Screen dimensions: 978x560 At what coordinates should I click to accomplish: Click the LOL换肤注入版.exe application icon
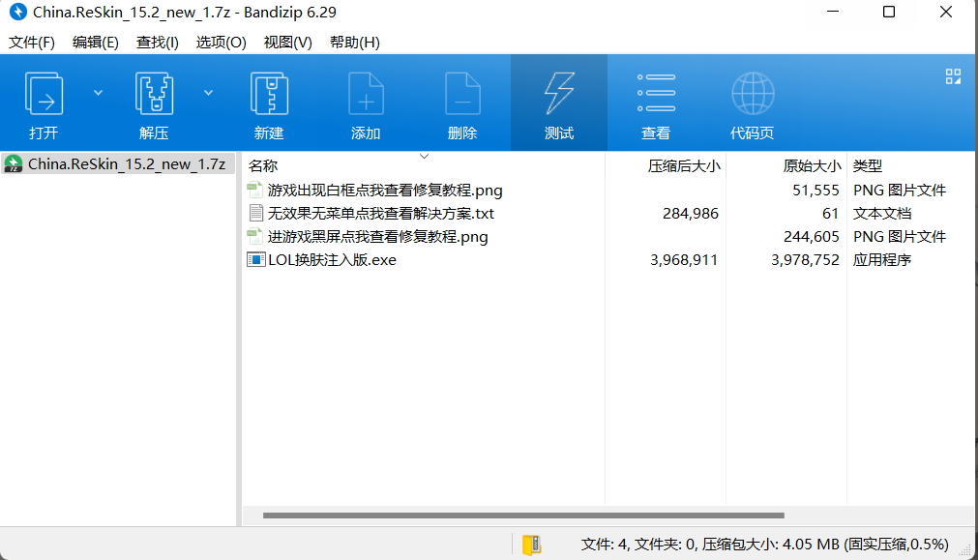pos(255,259)
